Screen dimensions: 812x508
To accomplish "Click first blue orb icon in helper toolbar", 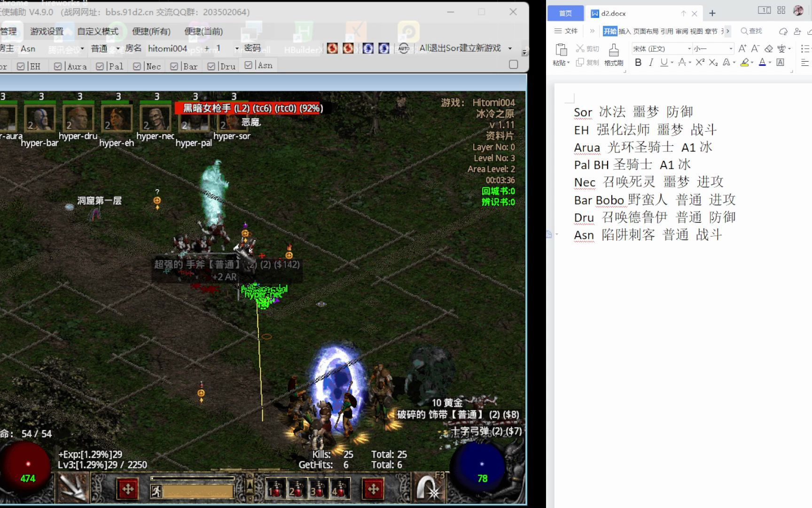I will (368, 48).
